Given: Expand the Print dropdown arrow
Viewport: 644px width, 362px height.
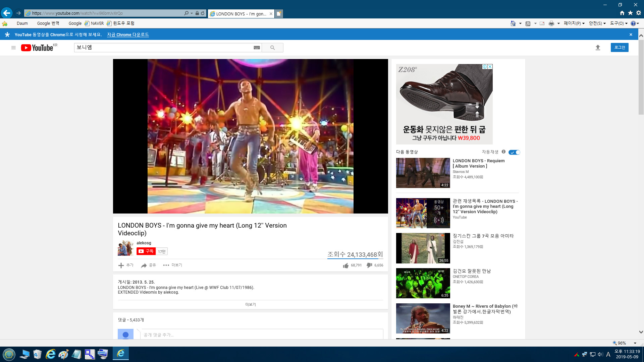Looking at the screenshot, I should click(x=558, y=23).
